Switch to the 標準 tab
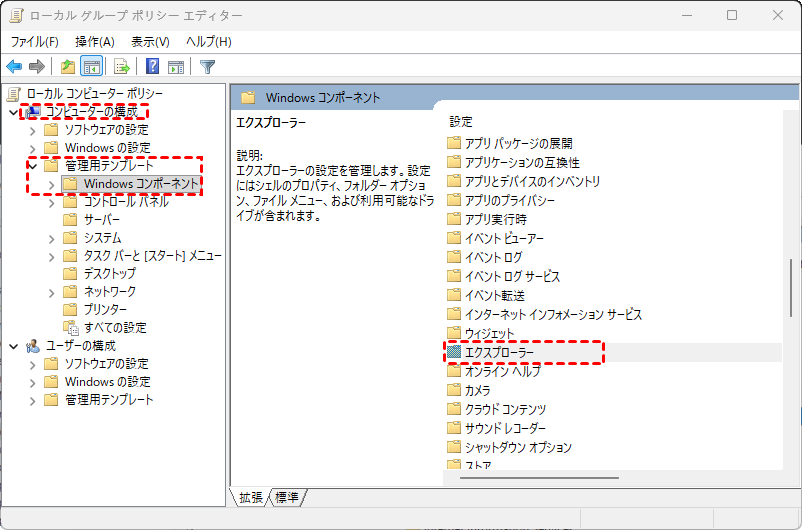 pos(287,497)
